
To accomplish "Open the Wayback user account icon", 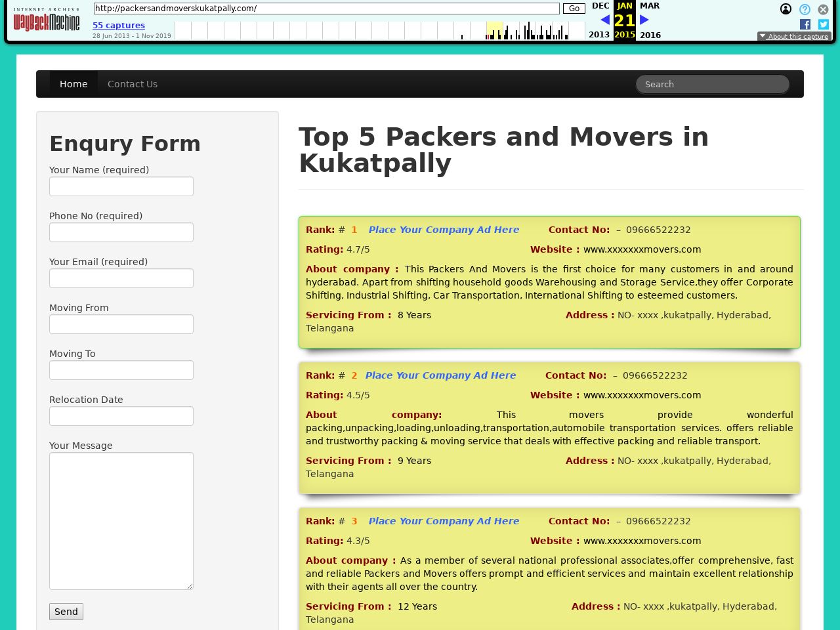I will 786,9.
